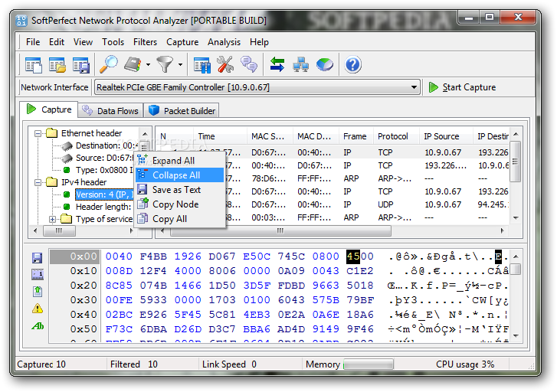The height and width of the screenshot is (392, 557).
Task: Click the column chooser toolbar icon
Action: coord(202,65)
